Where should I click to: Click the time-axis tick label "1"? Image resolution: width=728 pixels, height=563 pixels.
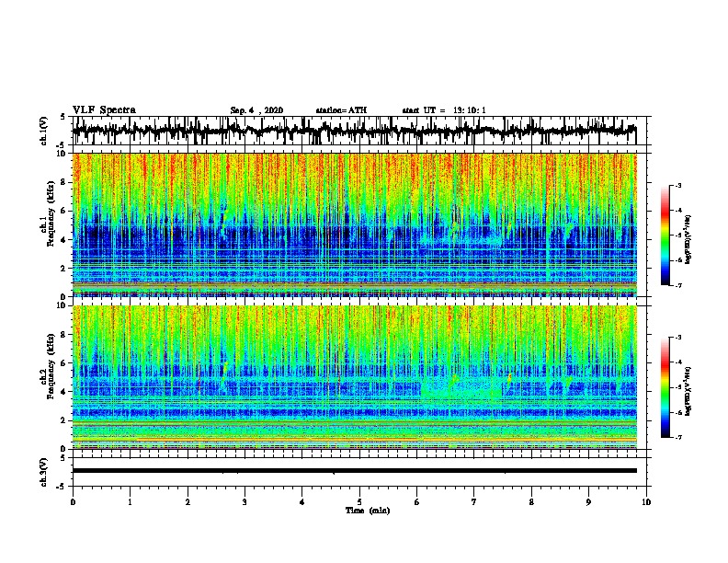click(x=130, y=502)
